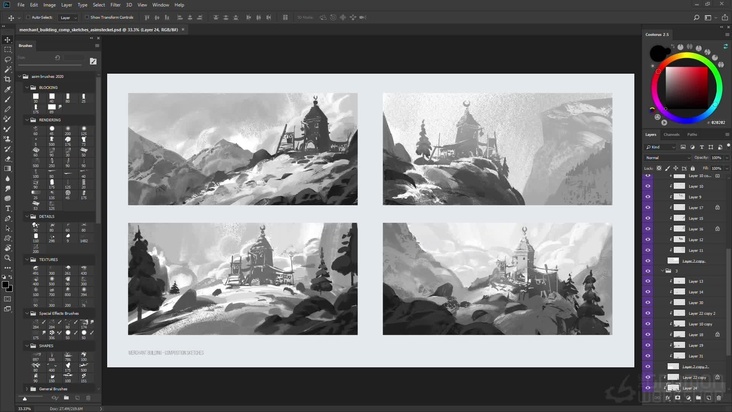
Task: Add a layer mask from Layers panel
Action: pyautogui.click(x=677, y=398)
